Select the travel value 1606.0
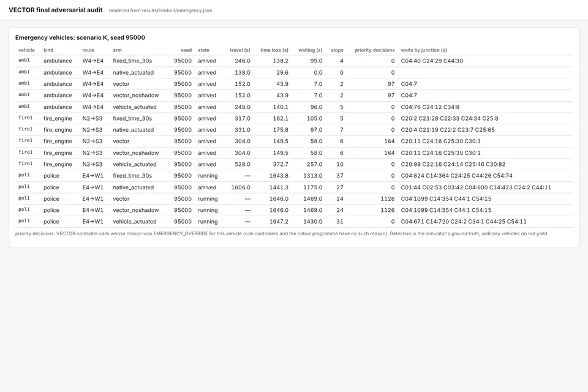 pyautogui.click(x=241, y=187)
